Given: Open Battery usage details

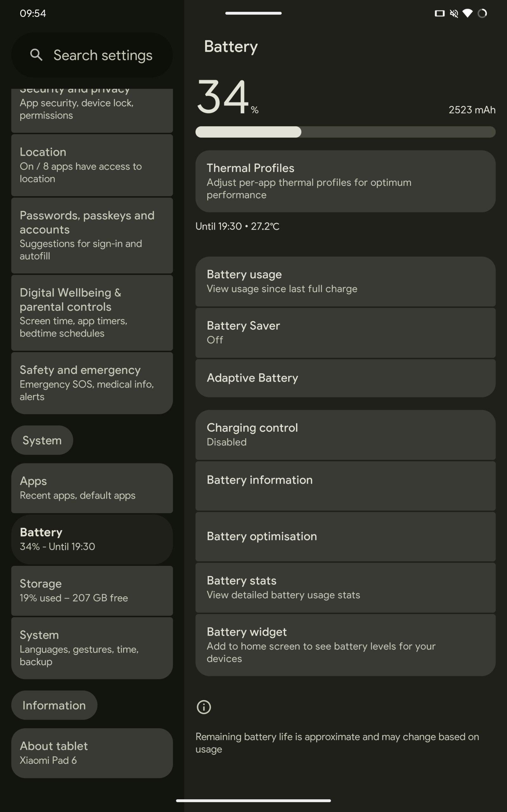Looking at the screenshot, I should (345, 281).
